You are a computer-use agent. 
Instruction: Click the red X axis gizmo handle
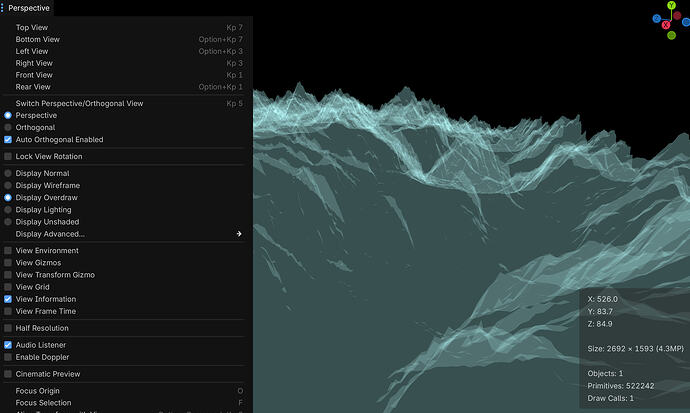[666, 25]
